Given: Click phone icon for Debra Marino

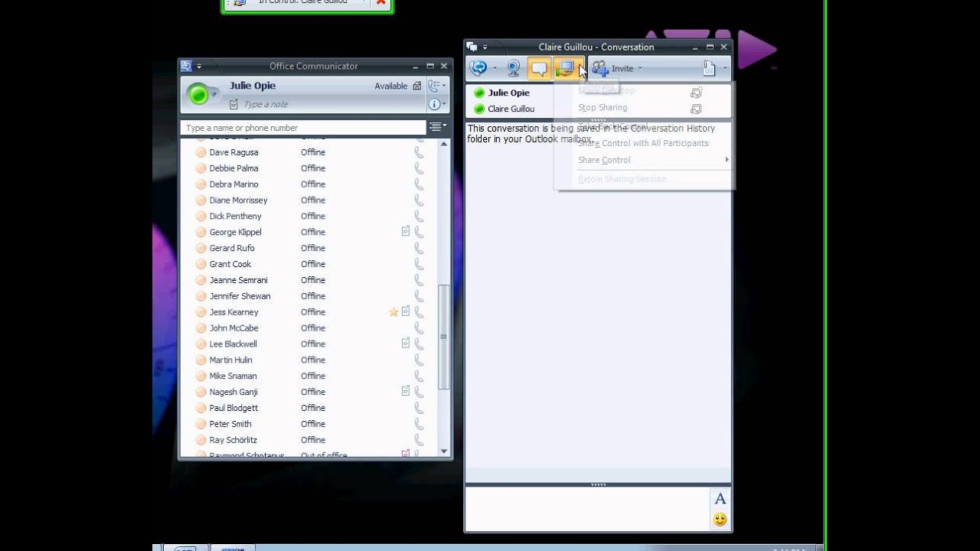Looking at the screenshot, I should pyautogui.click(x=419, y=184).
